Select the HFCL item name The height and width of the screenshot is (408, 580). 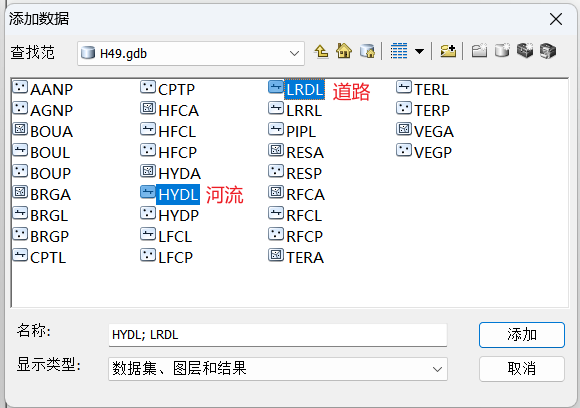click(177, 132)
